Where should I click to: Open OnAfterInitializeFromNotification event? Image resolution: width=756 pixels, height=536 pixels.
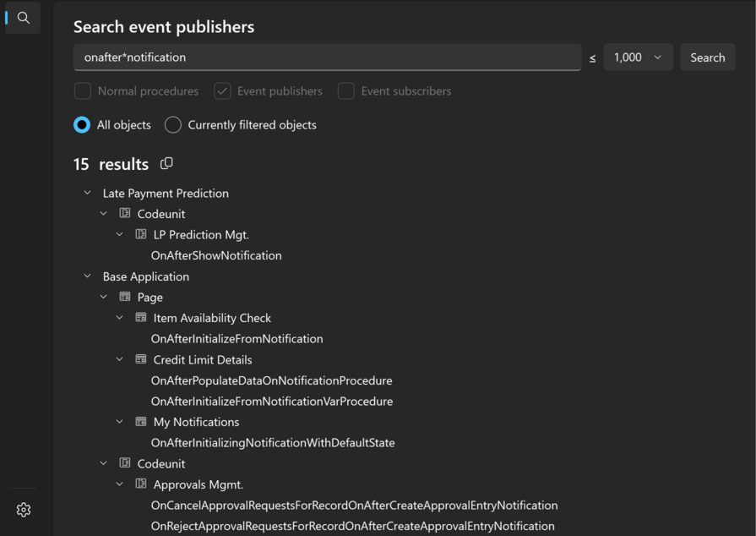coord(237,339)
